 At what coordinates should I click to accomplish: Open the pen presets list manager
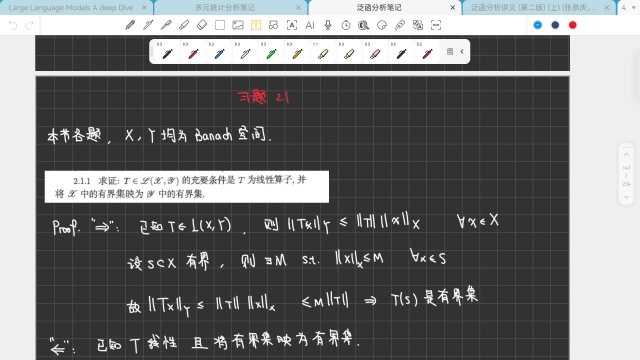pos(450,51)
